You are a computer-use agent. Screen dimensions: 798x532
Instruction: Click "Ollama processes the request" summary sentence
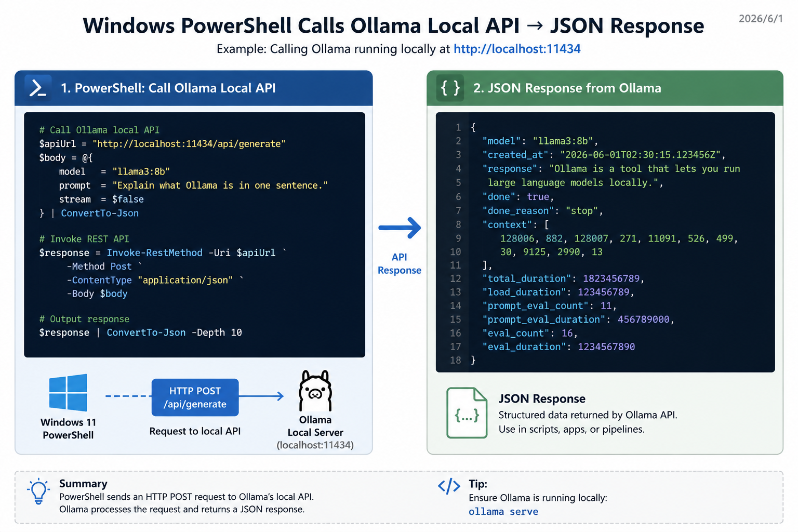[182, 510]
